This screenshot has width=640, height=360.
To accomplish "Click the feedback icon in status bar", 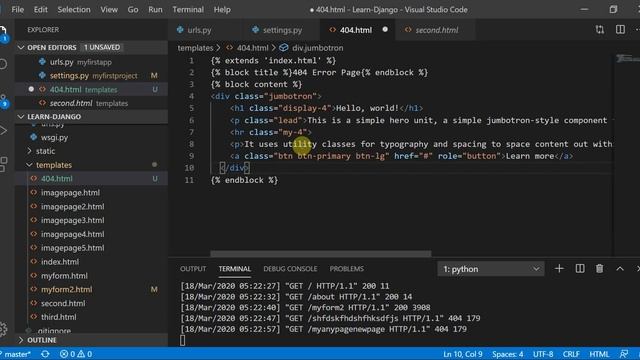I will tap(624, 354).
